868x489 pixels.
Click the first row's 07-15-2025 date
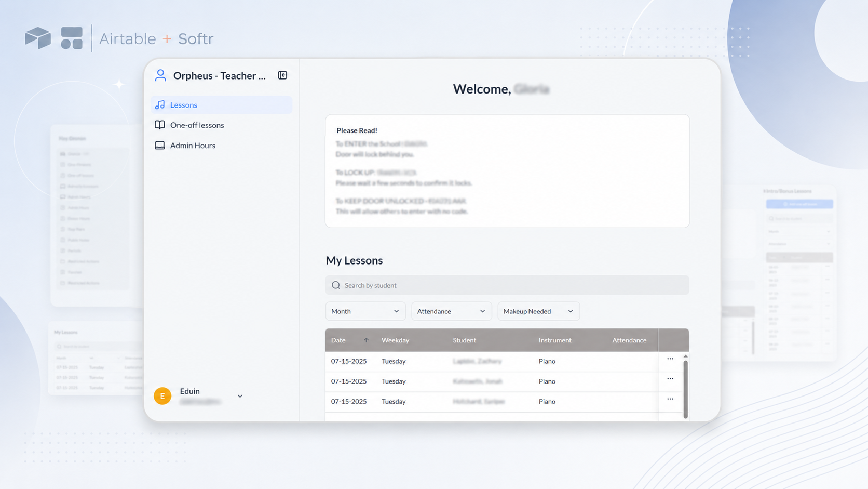coord(349,361)
